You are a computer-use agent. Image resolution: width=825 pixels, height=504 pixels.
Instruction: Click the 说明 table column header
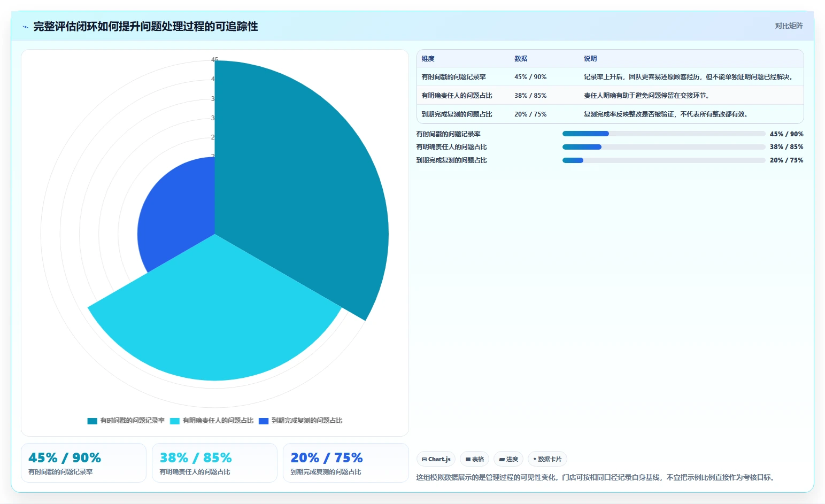(590, 59)
